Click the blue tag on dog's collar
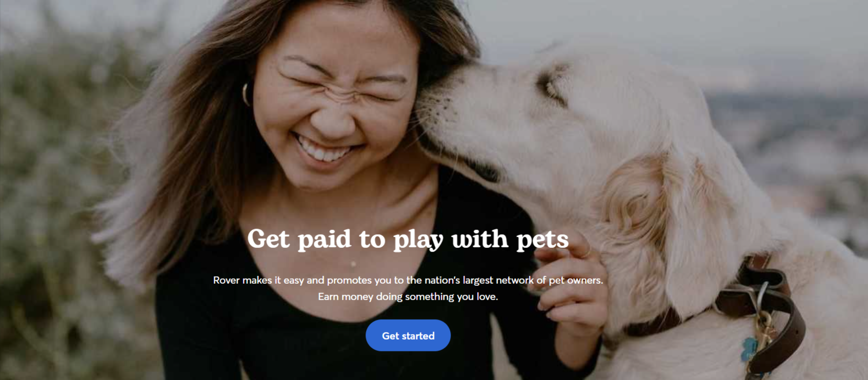 749,349
